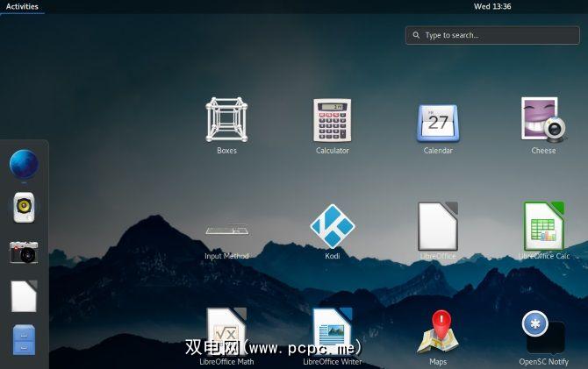
Task: Open the clock showing Wed 13:36
Action: pyautogui.click(x=492, y=6)
